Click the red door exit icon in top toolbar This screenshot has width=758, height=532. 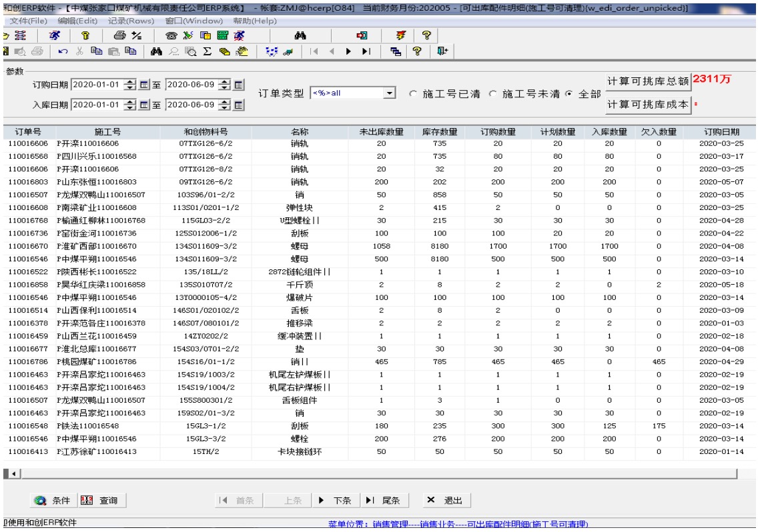point(362,35)
